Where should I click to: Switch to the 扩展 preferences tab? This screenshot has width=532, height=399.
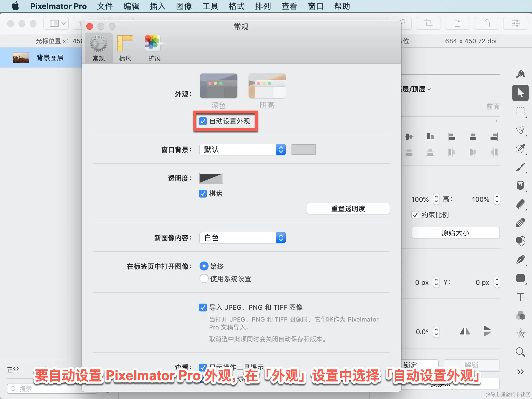pyautogui.click(x=154, y=48)
